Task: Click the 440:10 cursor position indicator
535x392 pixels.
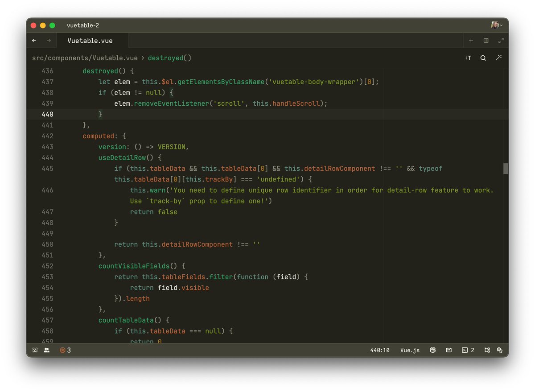Action: click(x=379, y=350)
